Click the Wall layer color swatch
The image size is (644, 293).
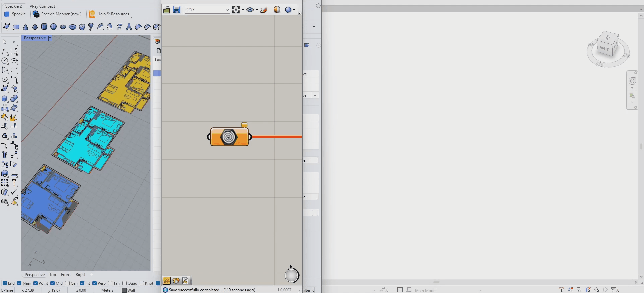pos(124,290)
